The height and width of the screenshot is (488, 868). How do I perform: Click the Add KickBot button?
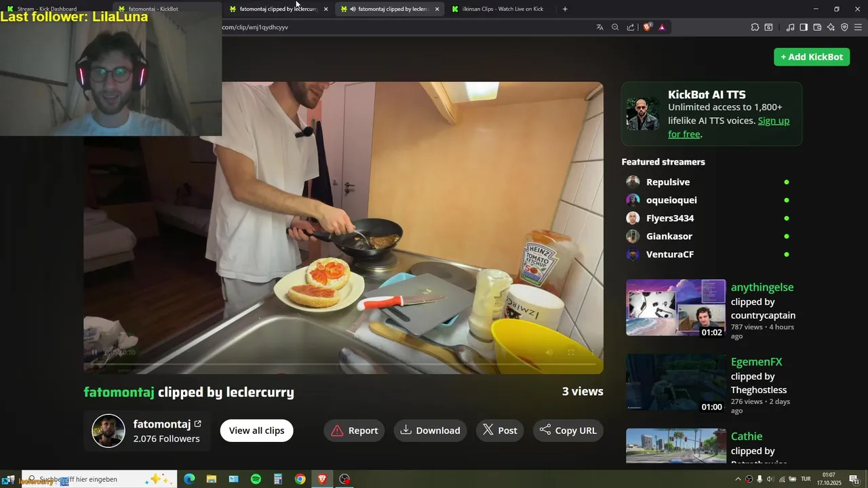[x=812, y=57]
